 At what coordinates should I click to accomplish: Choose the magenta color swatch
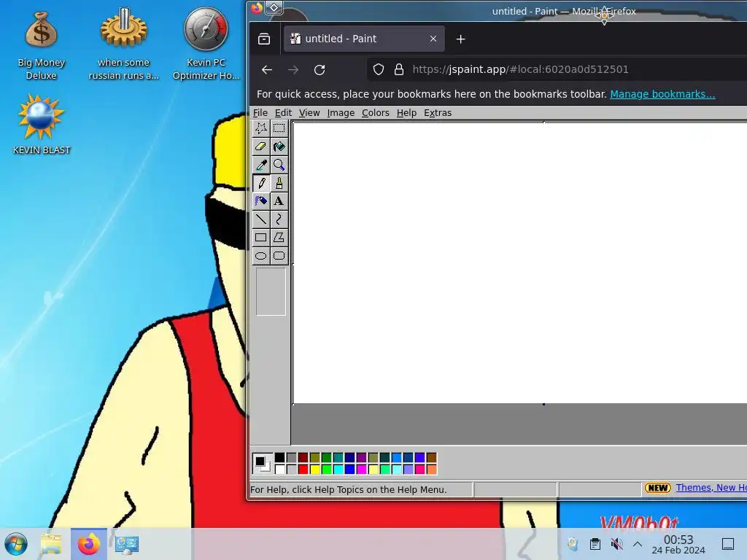coord(361,470)
